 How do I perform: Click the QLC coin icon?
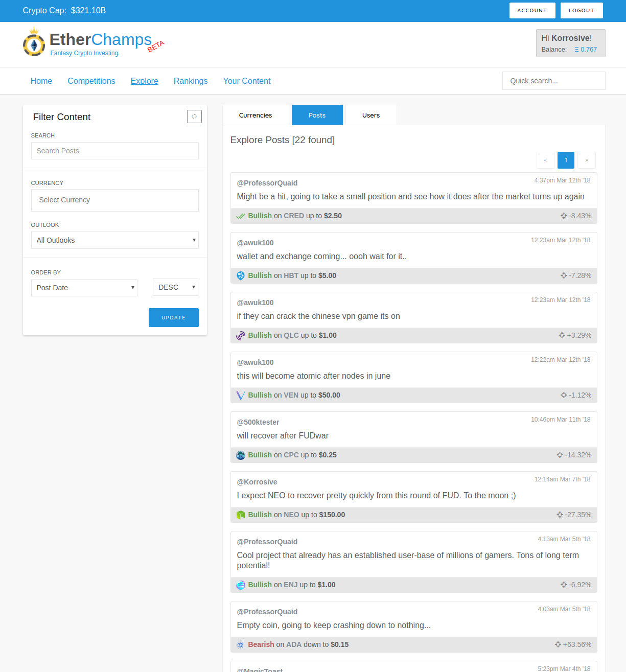[x=241, y=336]
